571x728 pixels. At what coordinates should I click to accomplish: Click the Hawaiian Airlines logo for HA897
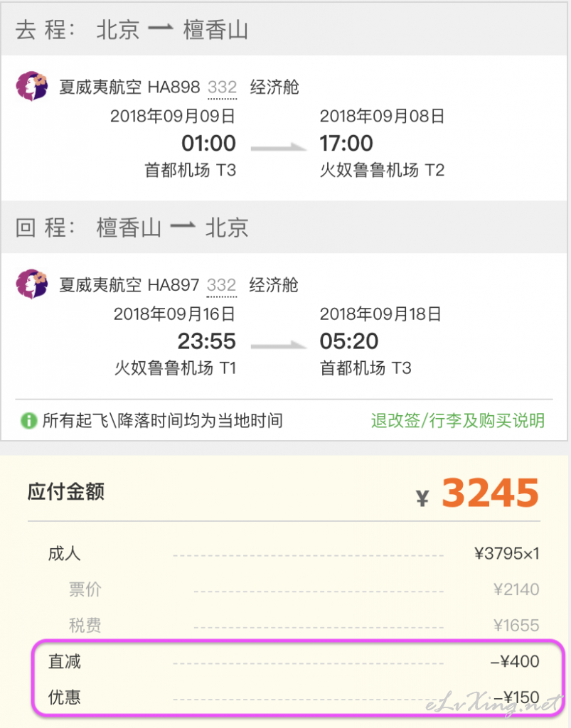click(32, 284)
